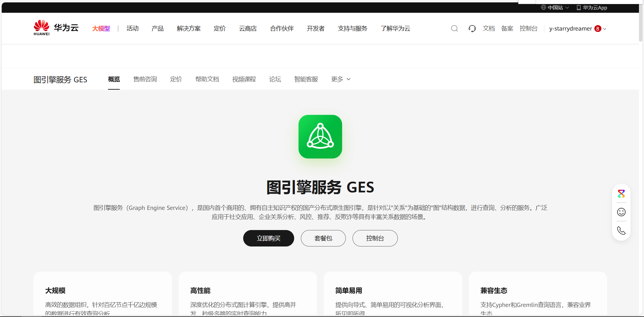Click the globe icon beside 中国站

point(543,7)
